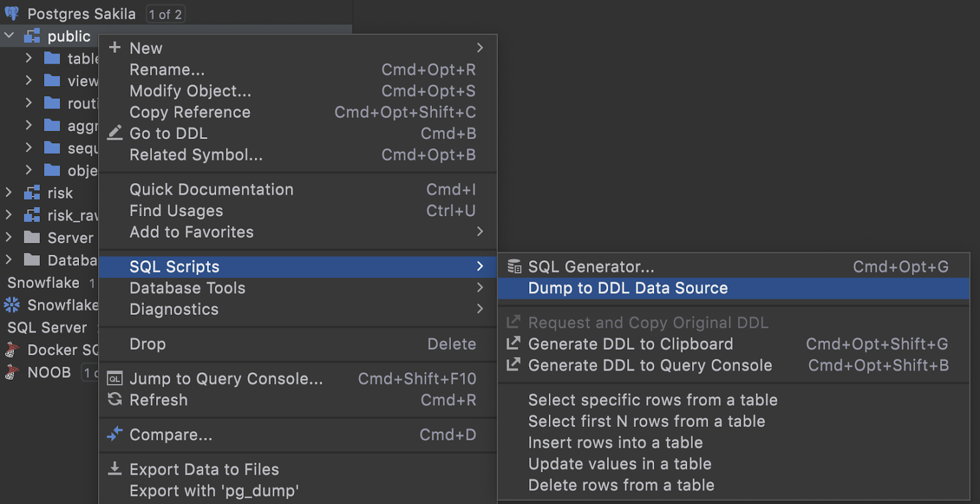Image resolution: width=980 pixels, height=504 pixels.
Task: Select Generate DDL to Clipboard
Action: point(630,344)
